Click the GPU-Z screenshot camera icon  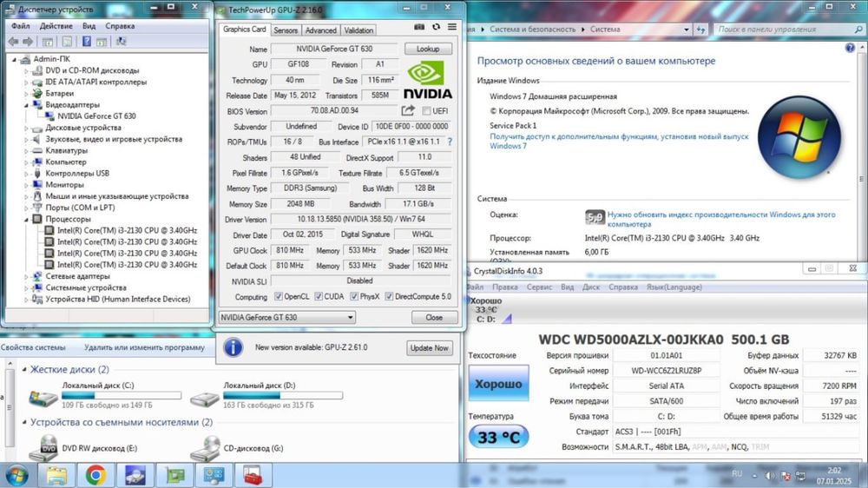[419, 27]
